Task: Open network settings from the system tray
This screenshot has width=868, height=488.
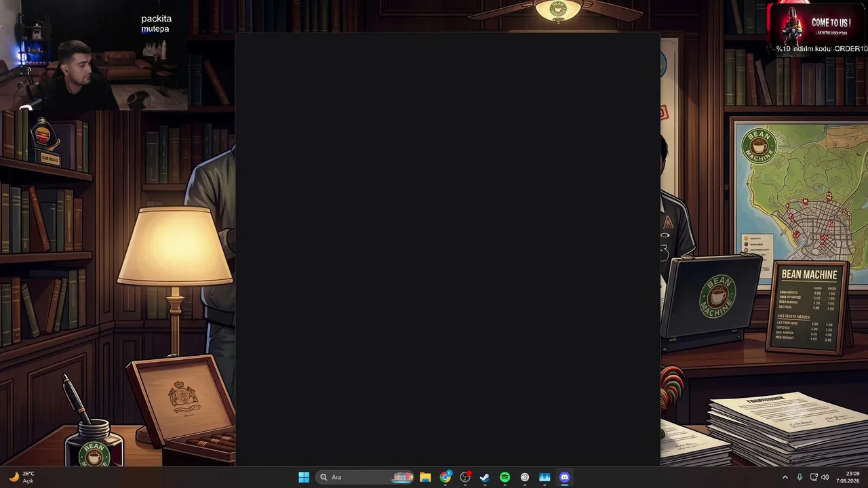Action: click(x=814, y=477)
